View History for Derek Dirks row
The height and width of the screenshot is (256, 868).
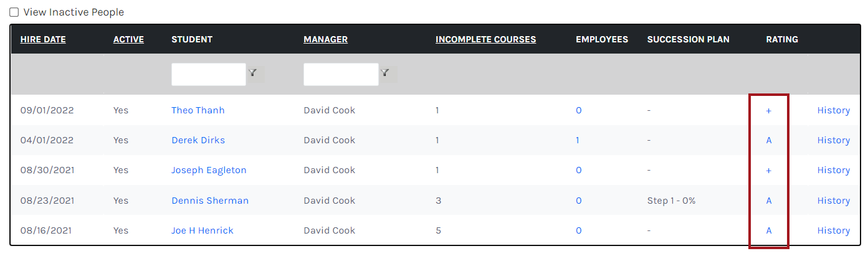[x=834, y=140]
